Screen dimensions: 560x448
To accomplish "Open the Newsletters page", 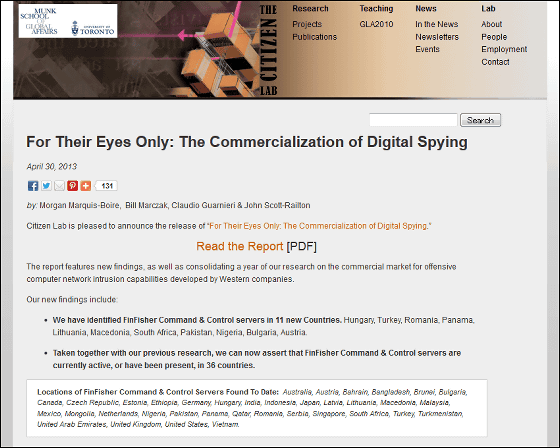I will point(437,37).
